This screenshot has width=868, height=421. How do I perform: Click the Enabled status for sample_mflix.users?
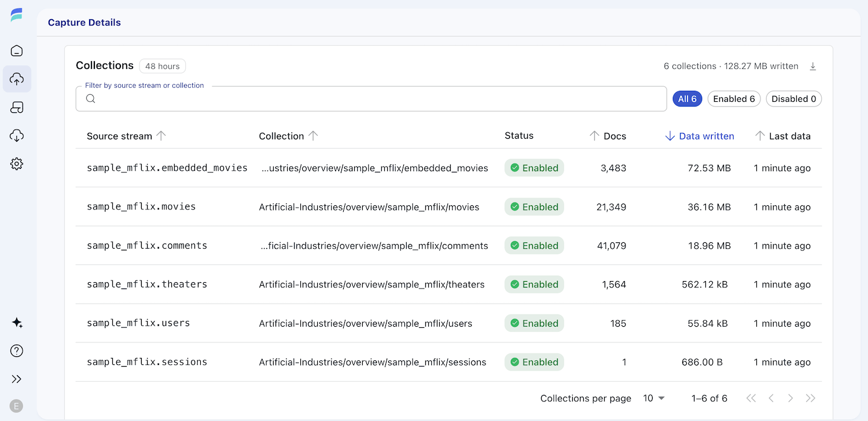[534, 323]
